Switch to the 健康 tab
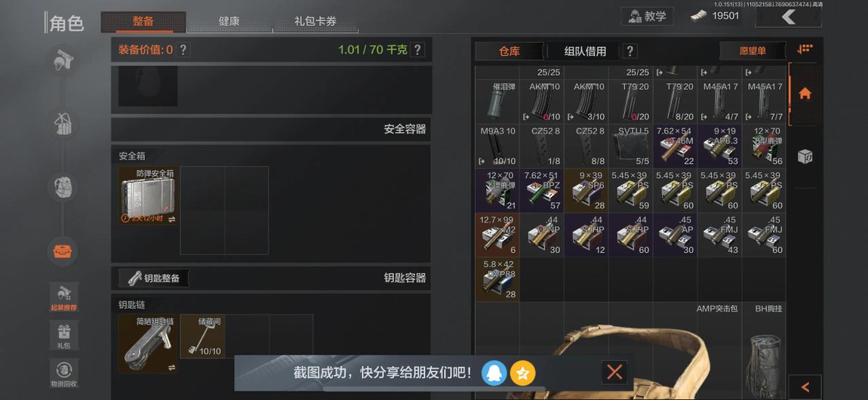The height and width of the screenshot is (400, 868). (229, 22)
